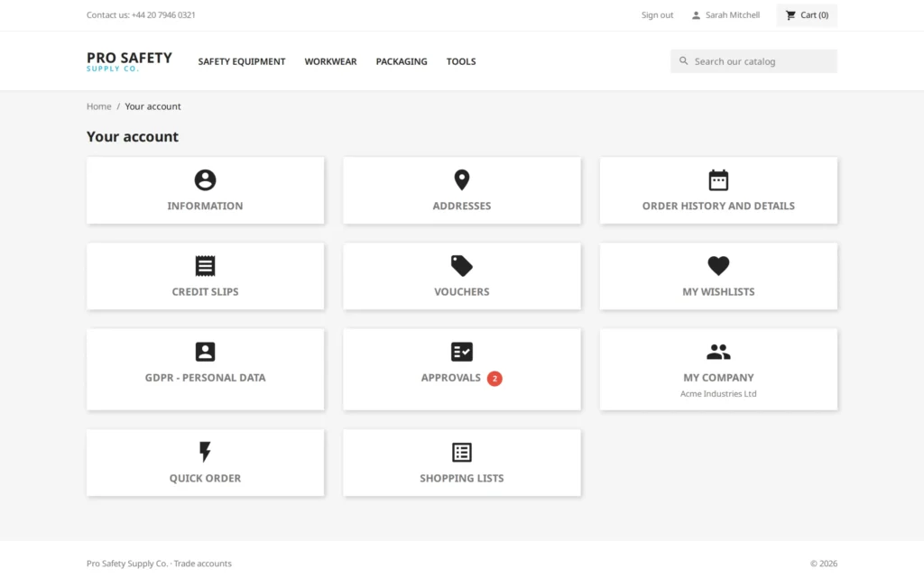Click the Acme Industries Ltd text
Image resolution: width=924 pixels, height=587 pixels.
718,394
